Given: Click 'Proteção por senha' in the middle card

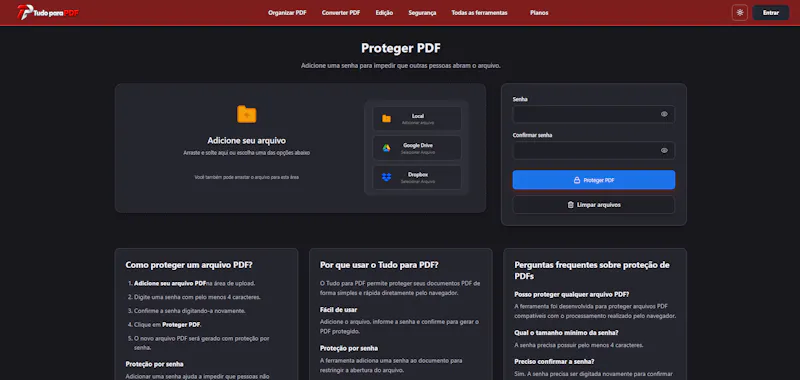Looking at the screenshot, I should [349, 348].
